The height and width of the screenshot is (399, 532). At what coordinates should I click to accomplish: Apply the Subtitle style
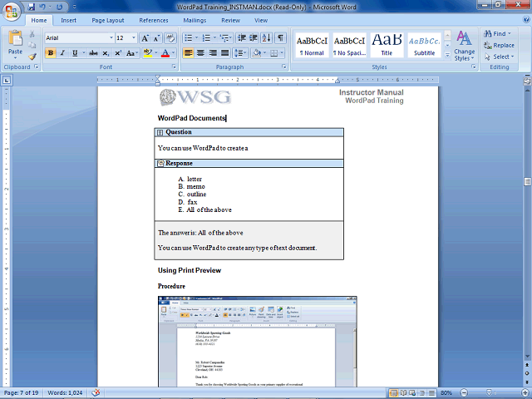[424, 45]
